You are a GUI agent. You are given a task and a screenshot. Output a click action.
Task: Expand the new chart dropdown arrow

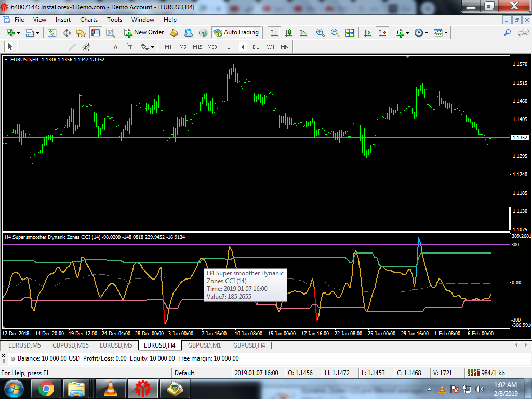(19, 32)
